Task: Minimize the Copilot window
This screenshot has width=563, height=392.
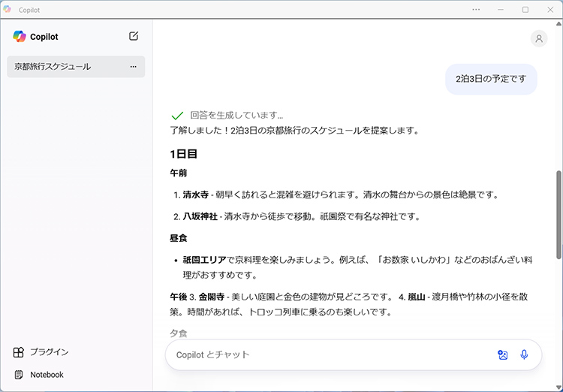Action: pyautogui.click(x=501, y=9)
